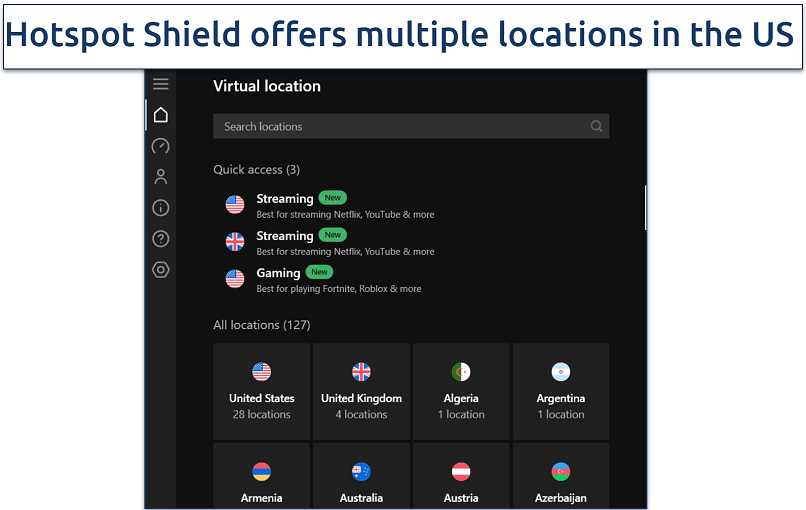This screenshot has height=510, width=806.
Task: Select US Streaming quick access location
Action: (330, 205)
